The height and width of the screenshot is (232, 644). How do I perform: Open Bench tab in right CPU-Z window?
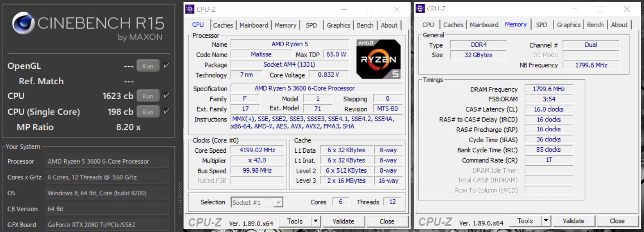(x=596, y=25)
